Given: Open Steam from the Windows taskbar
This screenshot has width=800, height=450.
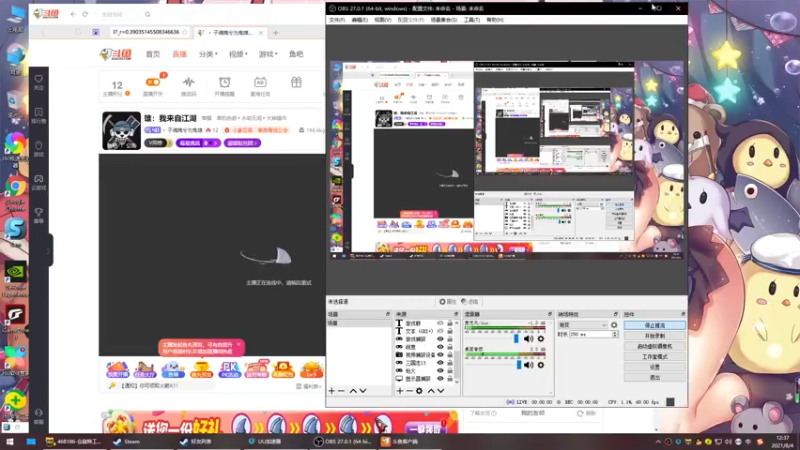Looking at the screenshot, I should pyautogui.click(x=127, y=441).
